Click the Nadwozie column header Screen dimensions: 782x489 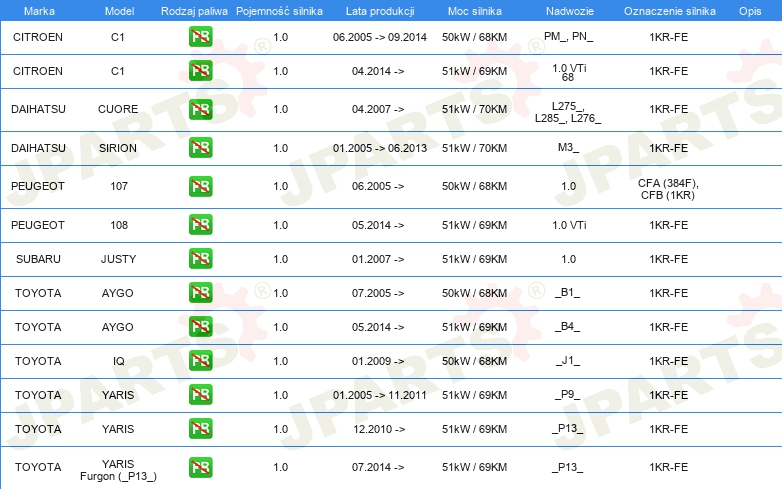click(570, 11)
